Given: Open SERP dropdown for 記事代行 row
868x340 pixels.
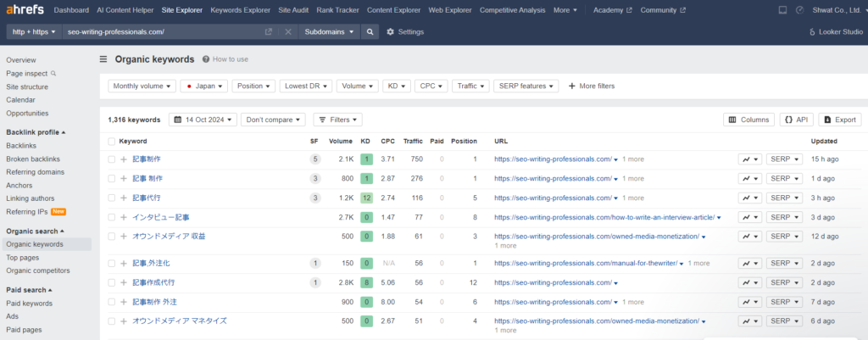Looking at the screenshot, I should point(784,198).
